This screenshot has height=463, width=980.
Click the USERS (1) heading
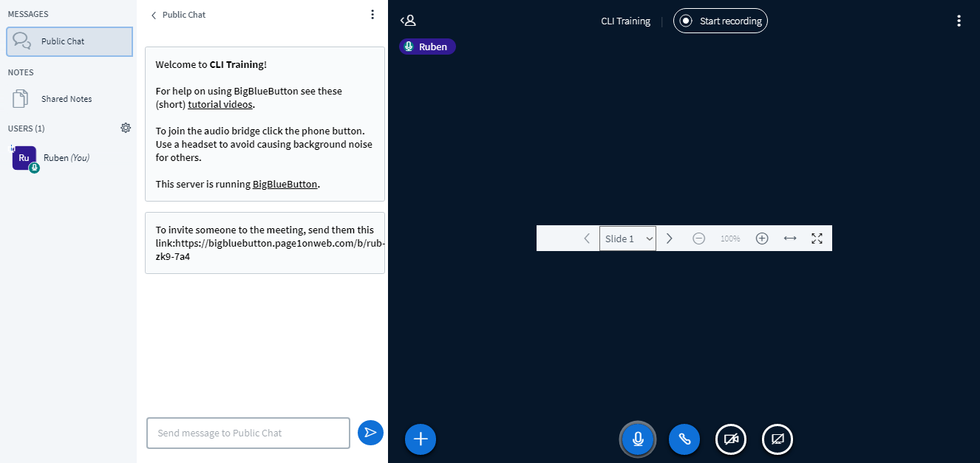[27, 128]
